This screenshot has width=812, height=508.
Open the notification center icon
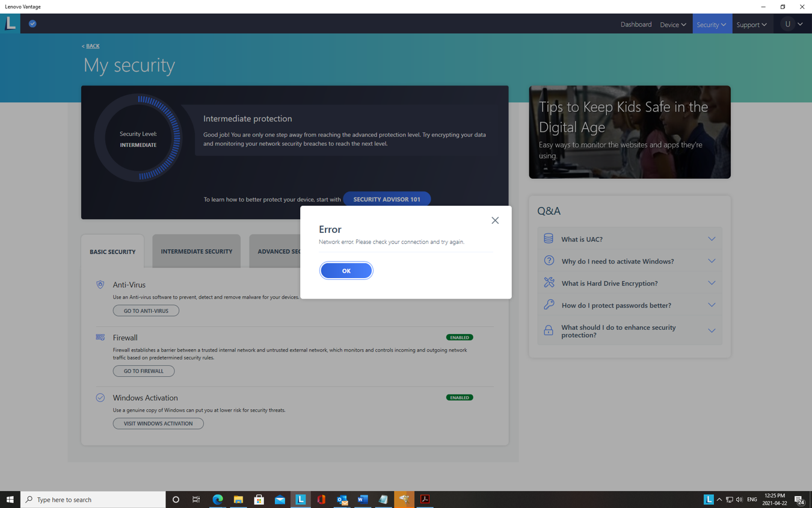[799, 500]
